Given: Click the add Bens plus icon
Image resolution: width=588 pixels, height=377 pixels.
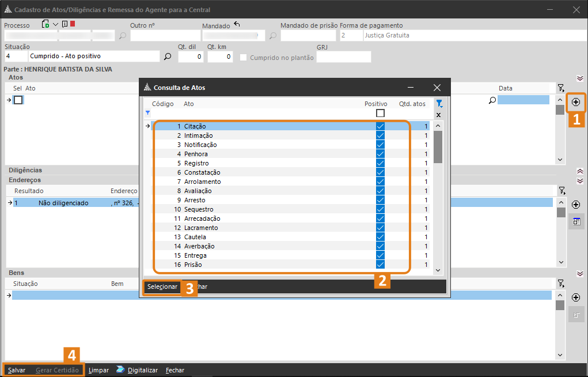Looking at the screenshot, I should (x=576, y=297).
